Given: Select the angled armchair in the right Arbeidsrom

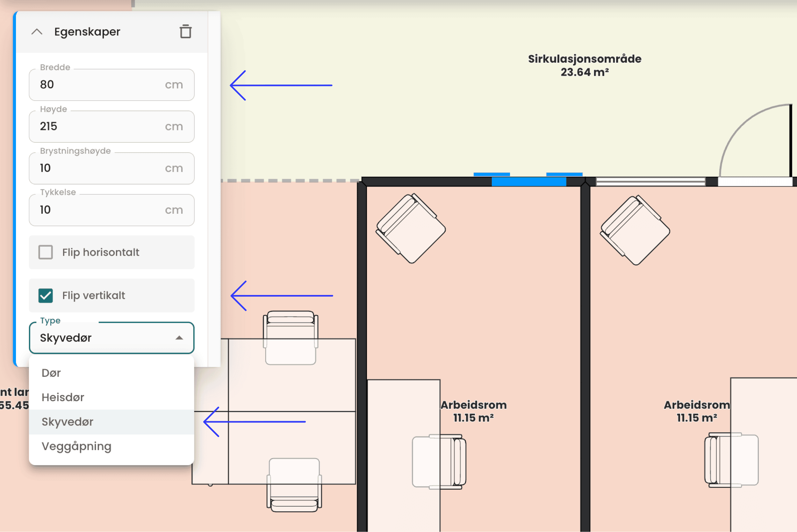Looking at the screenshot, I should point(635,230).
